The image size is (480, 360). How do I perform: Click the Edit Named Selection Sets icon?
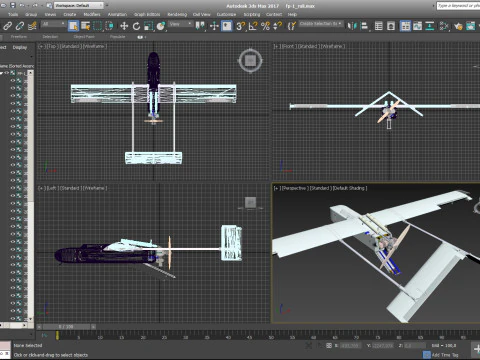pyautogui.click(x=292, y=26)
